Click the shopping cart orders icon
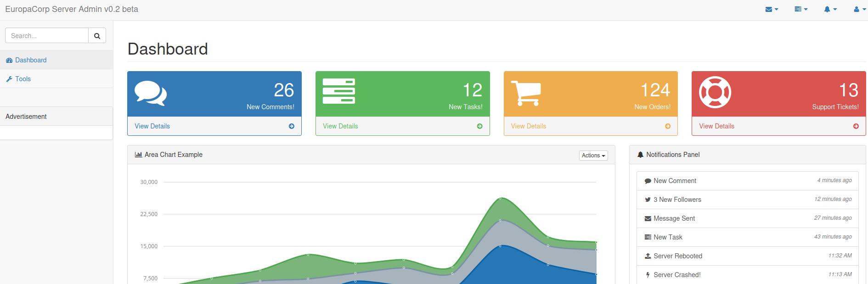This screenshot has height=284, width=868. coord(526,93)
